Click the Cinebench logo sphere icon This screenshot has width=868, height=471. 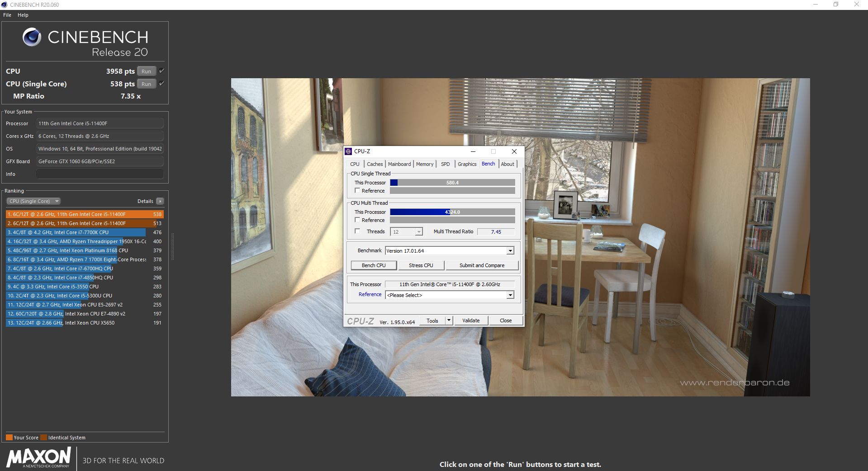(x=32, y=37)
